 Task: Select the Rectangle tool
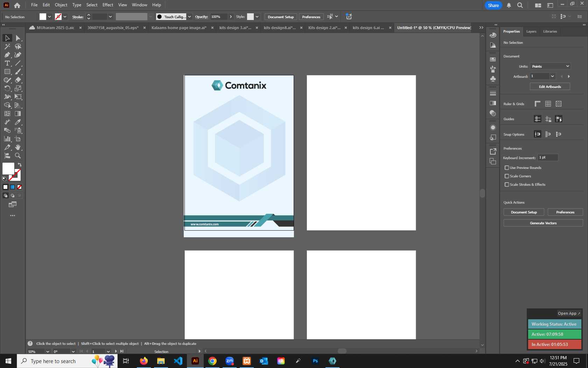tap(7, 71)
